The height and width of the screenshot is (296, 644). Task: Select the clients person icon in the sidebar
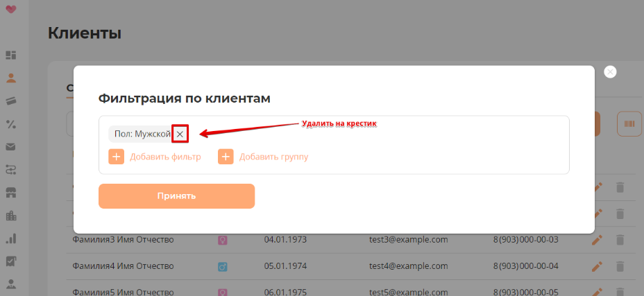[x=11, y=78]
